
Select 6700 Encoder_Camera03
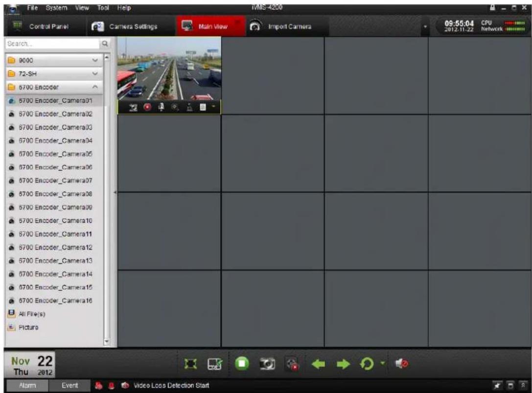click(54, 128)
